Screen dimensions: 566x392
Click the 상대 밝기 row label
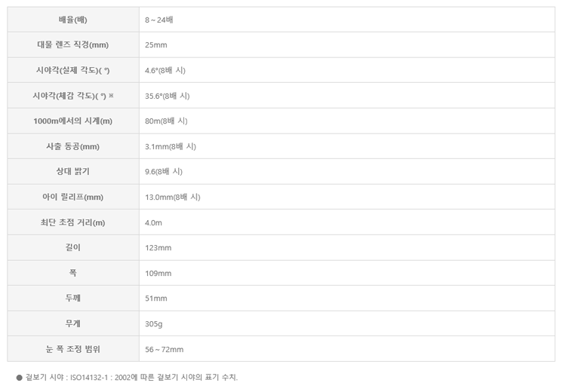(73, 172)
